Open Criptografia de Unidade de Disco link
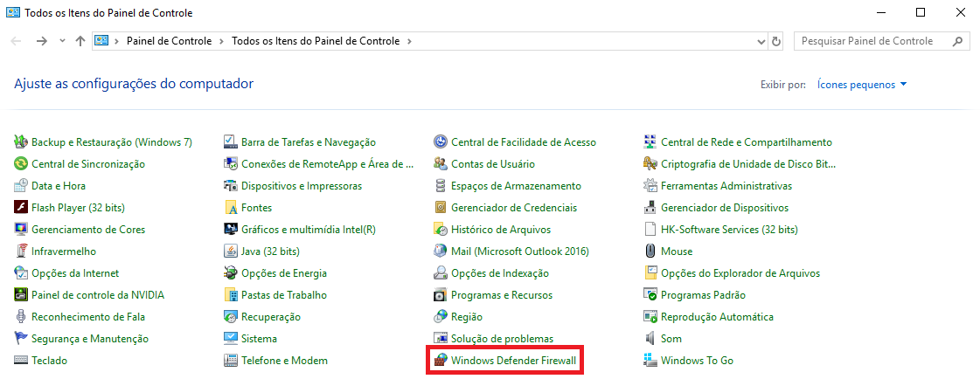 [x=748, y=164]
